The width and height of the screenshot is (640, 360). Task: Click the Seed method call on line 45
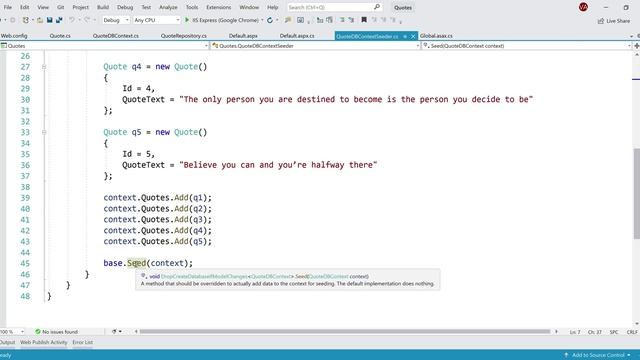pos(136,263)
